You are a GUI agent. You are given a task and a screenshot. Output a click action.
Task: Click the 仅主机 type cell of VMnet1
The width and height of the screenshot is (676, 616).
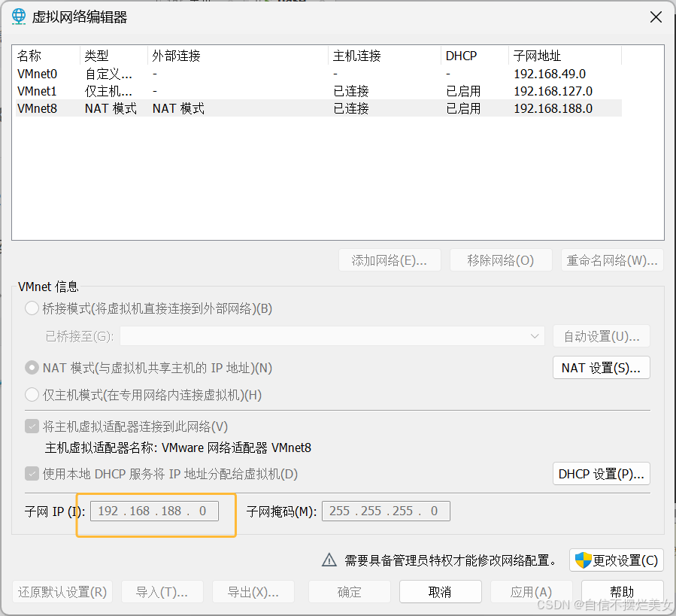pyautogui.click(x=108, y=91)
